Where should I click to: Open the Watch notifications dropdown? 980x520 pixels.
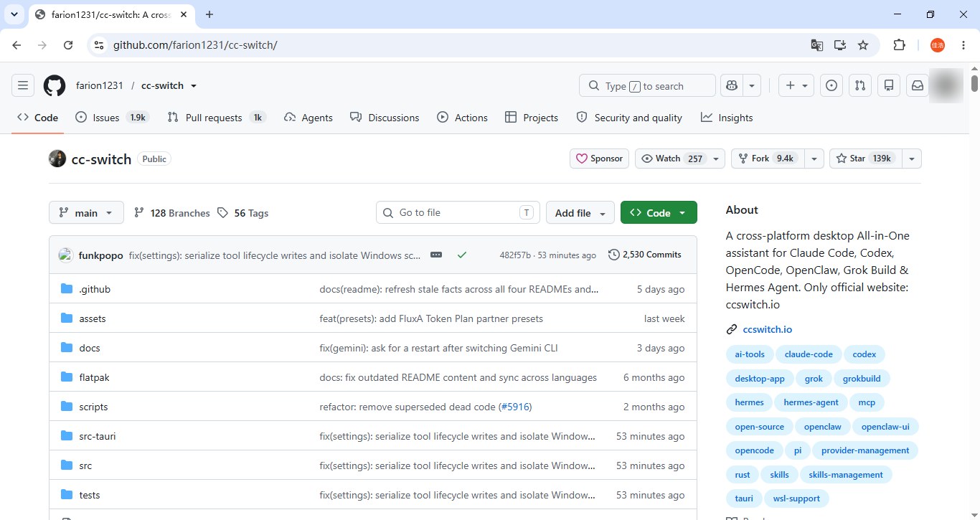coord(680,159)
